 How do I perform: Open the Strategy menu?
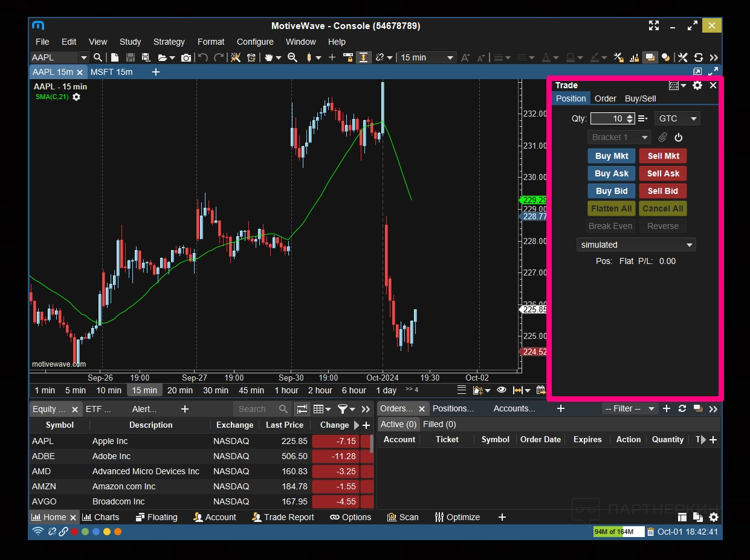coord(169,42)
